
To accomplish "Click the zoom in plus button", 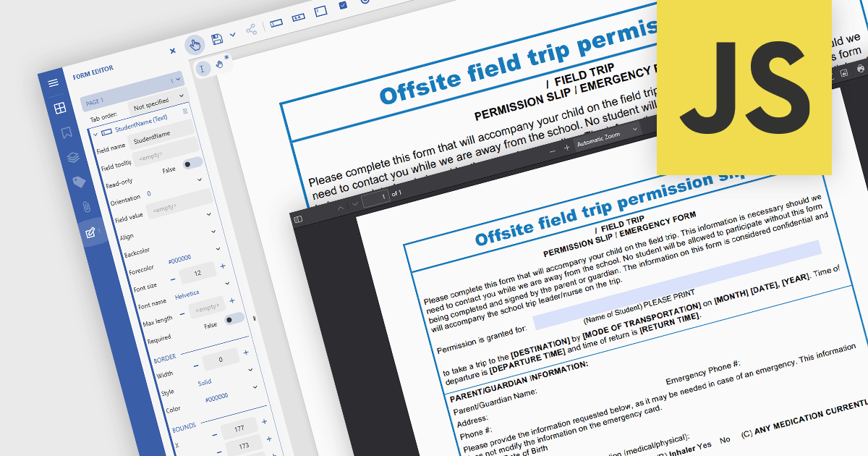I will point(566,148).
